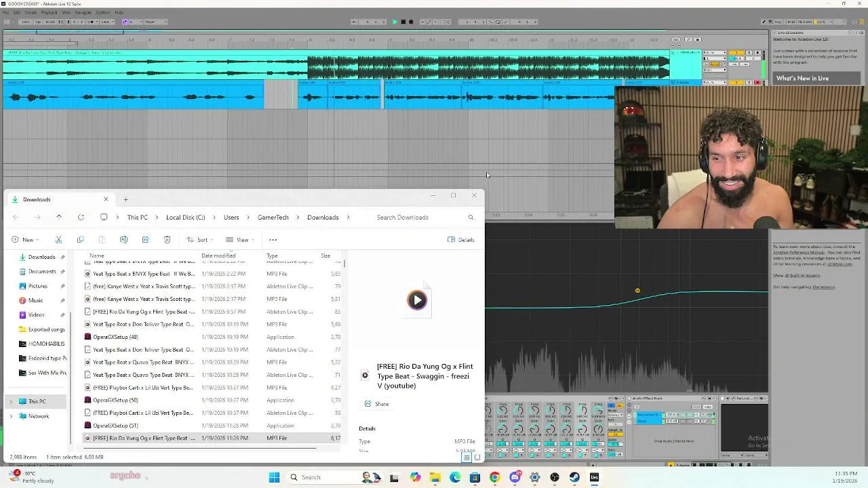Click the Tap tempo button
The height and width of the screenshot is (488, 868).
[x=38, y=22]
